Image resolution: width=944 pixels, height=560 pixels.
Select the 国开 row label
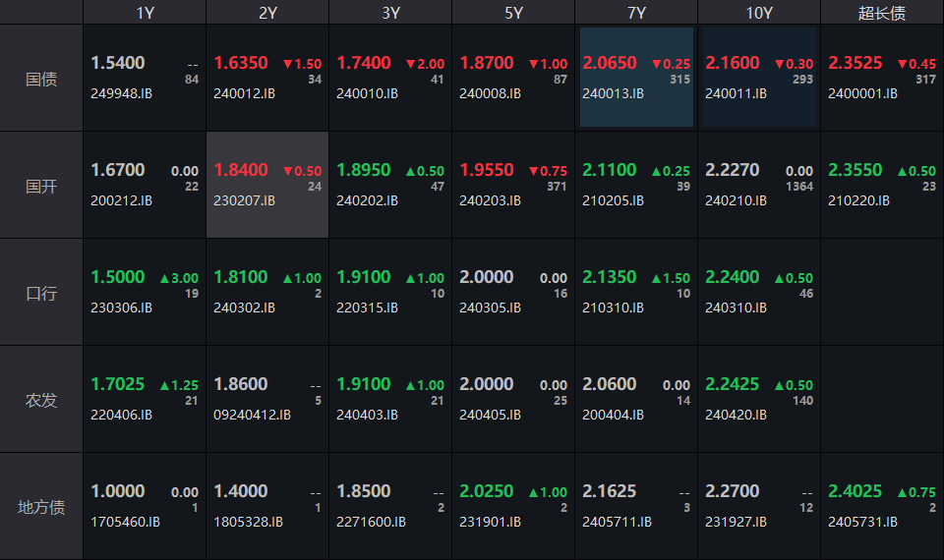click(41, 186)
